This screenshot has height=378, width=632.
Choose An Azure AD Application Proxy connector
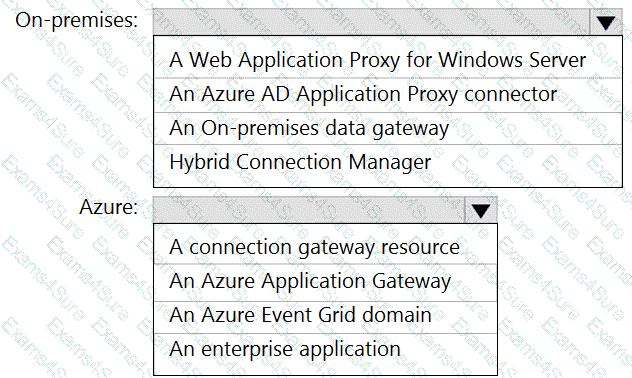pyautogui.click(x=388, y=95)
